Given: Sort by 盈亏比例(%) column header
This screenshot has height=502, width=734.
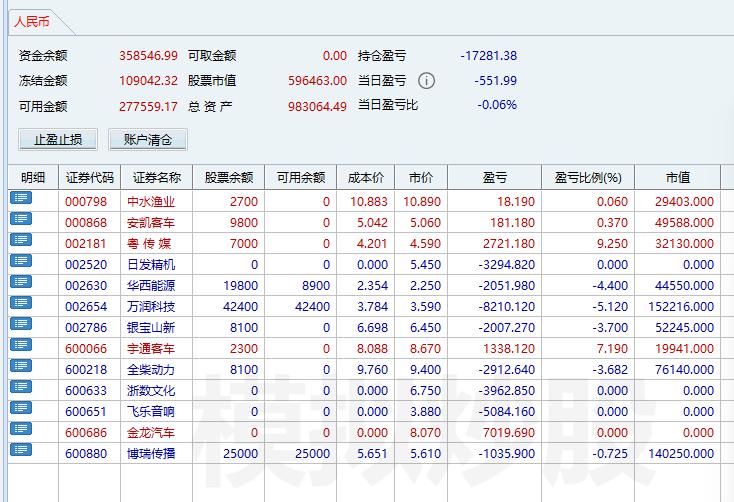Looking at the screenshot, I should coord(588,177).
